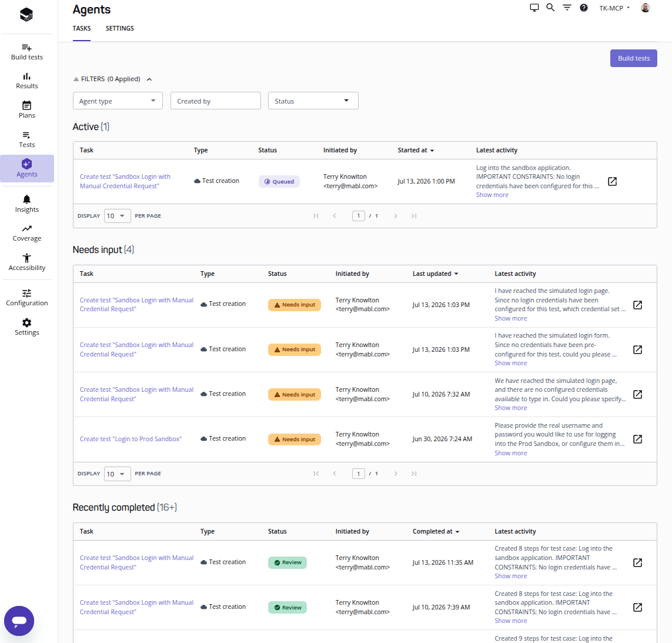Click the Build tests button
Image resolution: width=672 pixels, height=643 pixels.
[x=633, y=58]
